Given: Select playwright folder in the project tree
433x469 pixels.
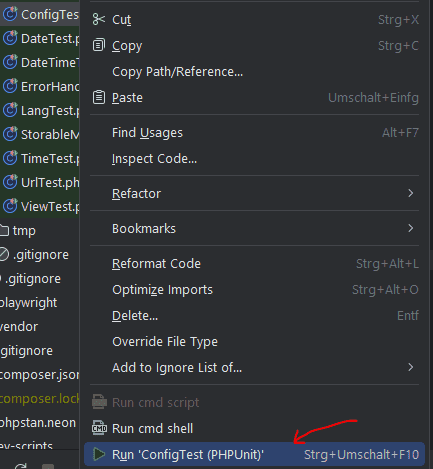Looking at the screenshot, I should pos(40,302).
